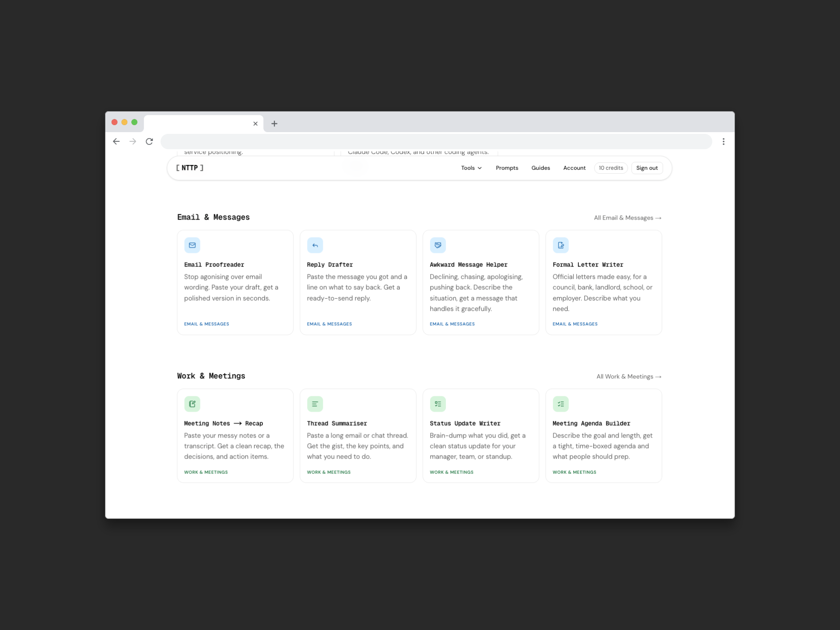Click the Meeting Notes Recap icon
The height and width of the screenshot is (630, 840).
192,404
